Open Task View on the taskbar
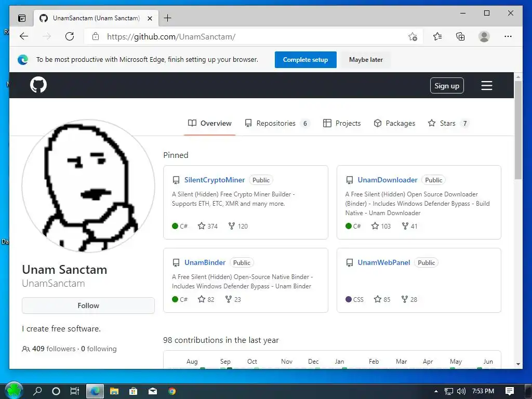The image size is (532, 399). point(75,391)
